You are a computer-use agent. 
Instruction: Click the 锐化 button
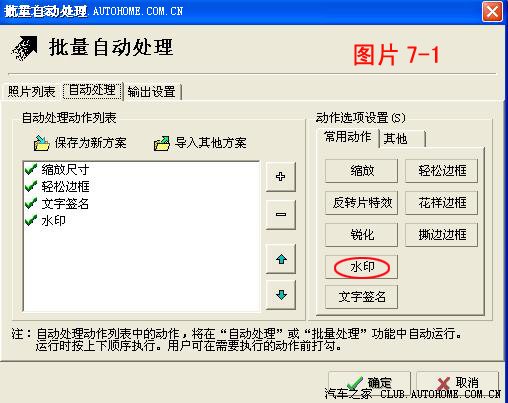pyautogui.click(x=362, y=235)
